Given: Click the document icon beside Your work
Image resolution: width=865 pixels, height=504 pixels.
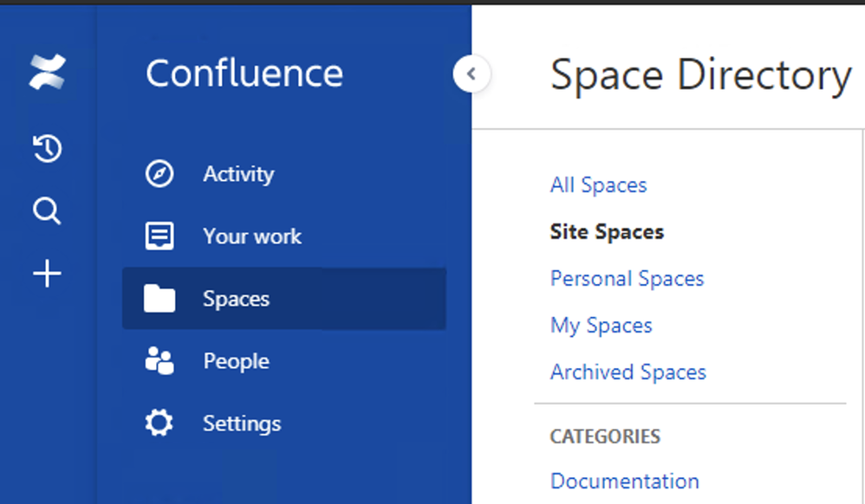Looking at the screenshot, I should [159, 236].
